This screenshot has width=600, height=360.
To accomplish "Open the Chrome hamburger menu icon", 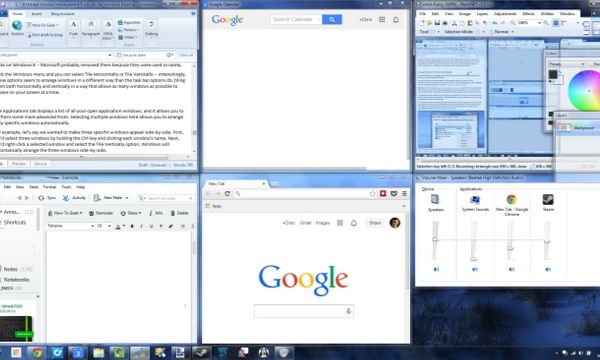I will coord(404,194).
